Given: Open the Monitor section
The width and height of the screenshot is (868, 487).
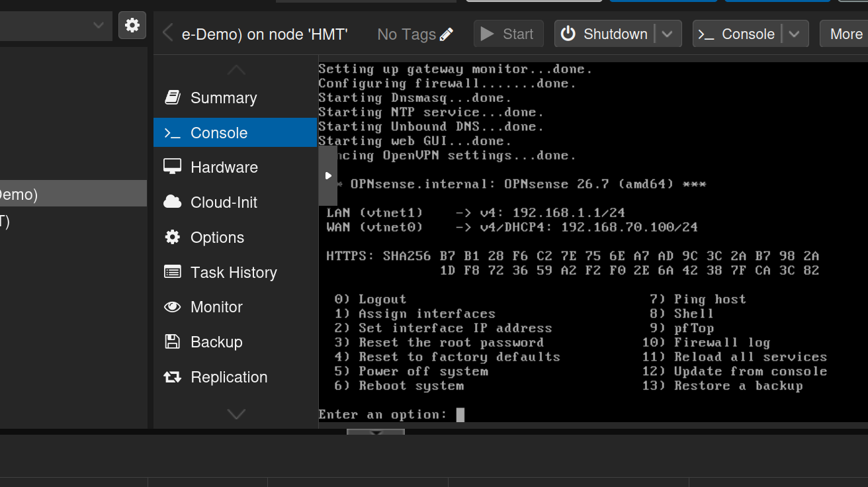Looking at the screenshot, I should coord(236,307).
